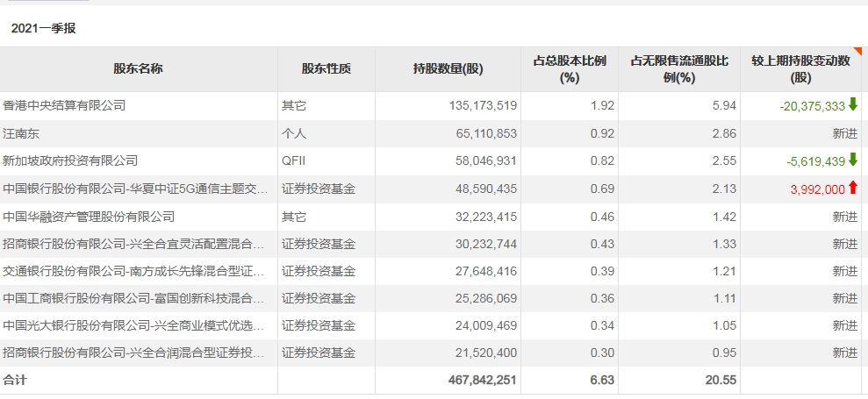Click 证券投资基金 in the 21,520,400 row
Viewport: 868px width, 399px height.
[319, 353]
